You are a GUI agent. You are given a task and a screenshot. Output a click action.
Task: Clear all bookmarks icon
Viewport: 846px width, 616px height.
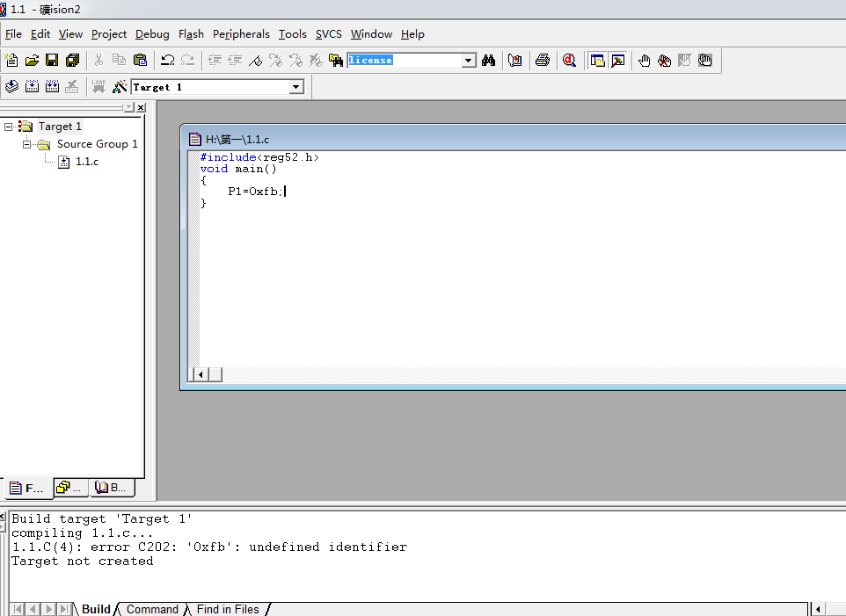[x=316, y=61]
